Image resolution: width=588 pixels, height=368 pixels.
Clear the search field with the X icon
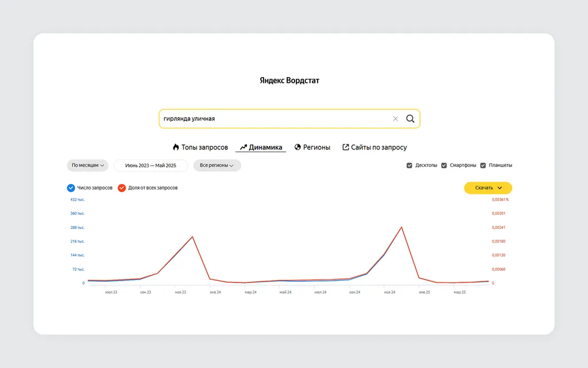point(395,118)
